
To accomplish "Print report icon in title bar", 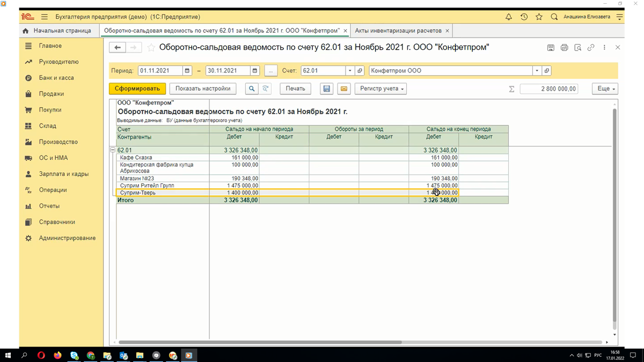I will click(x=564, y=48).
